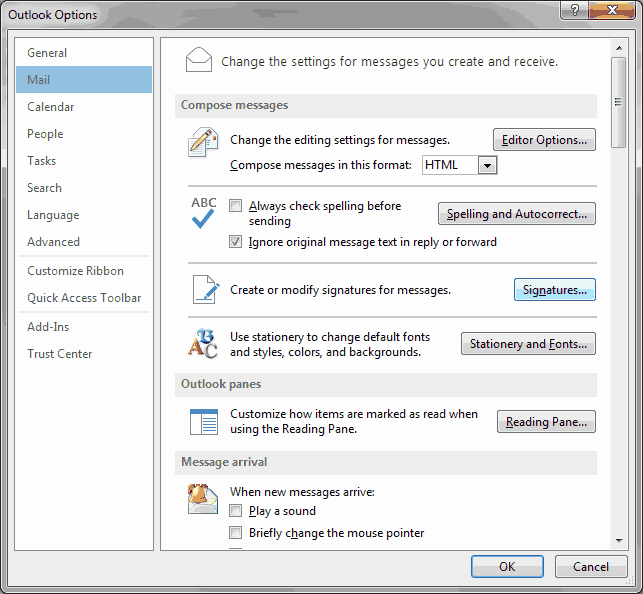Click the ABC spelling checkmark icon
643x594 pixels.
[x=204, y=212]
